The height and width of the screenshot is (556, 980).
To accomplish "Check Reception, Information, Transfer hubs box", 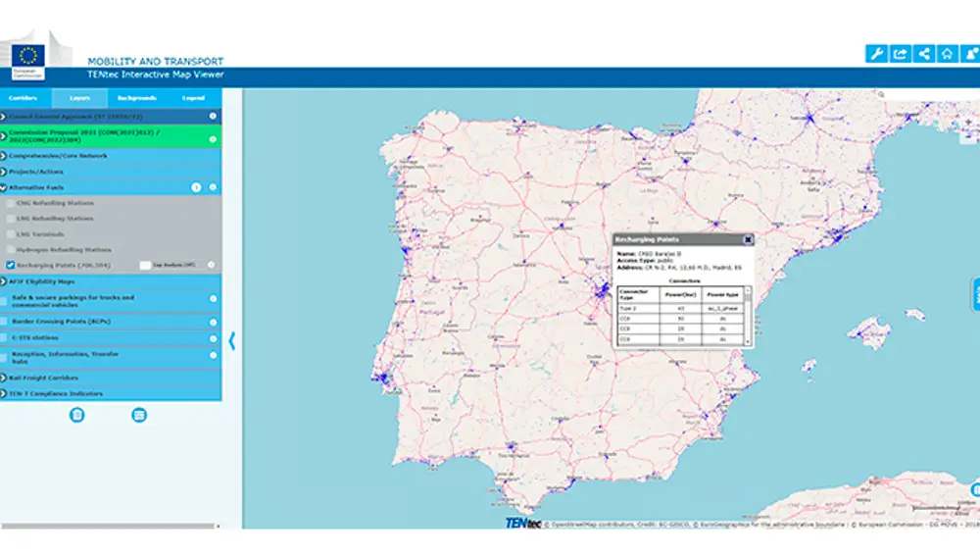I will [4, 358].
